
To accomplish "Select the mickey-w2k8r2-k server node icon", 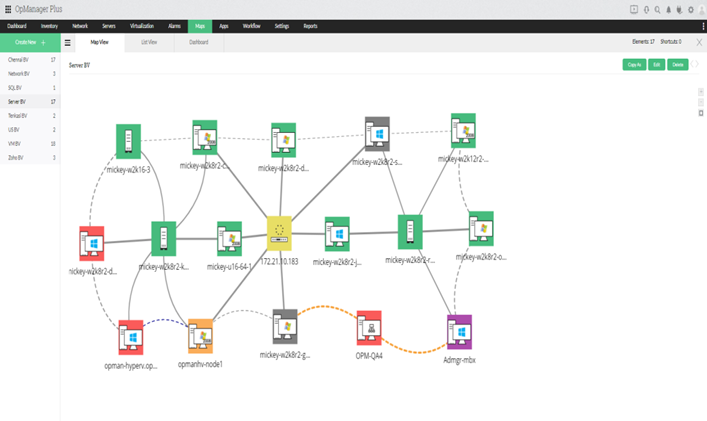I will 164,239.
